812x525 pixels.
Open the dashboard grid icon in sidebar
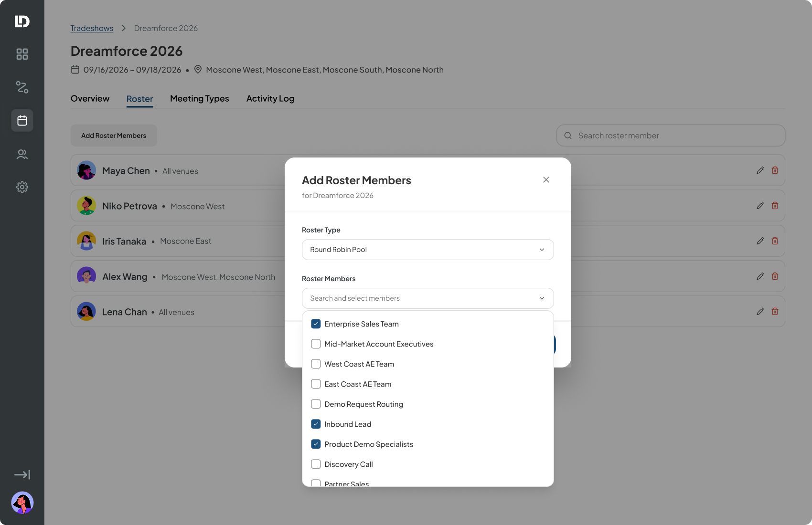[x=22, y=54]
